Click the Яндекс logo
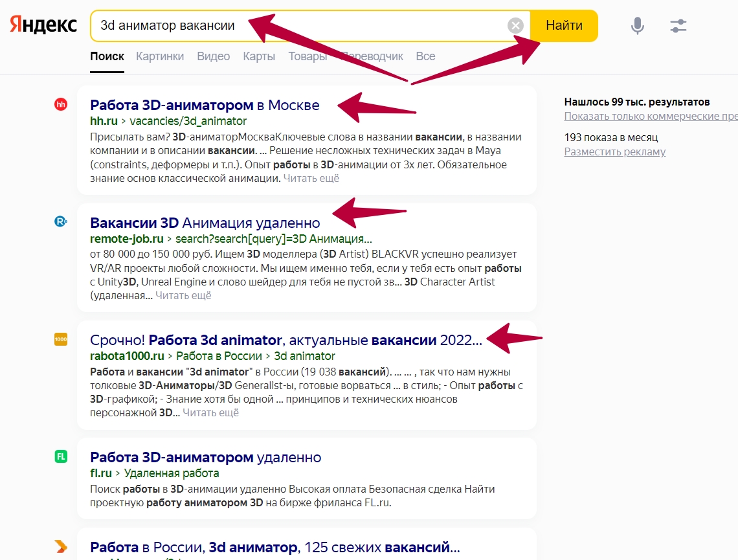The image size is (738, 560). coord(43,25)
